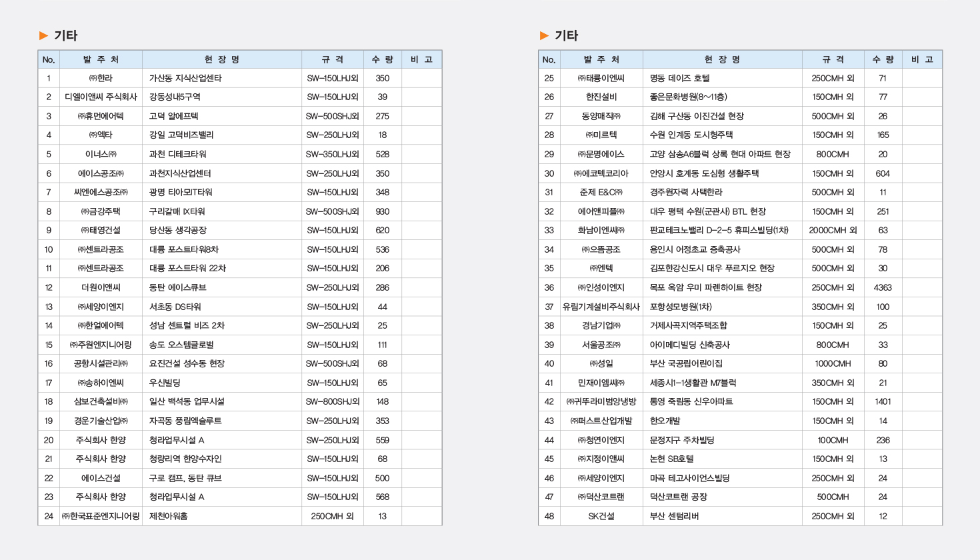Select the SK건설 client cell
Viewport: 980px width, 560px height.
pos(601,516)
